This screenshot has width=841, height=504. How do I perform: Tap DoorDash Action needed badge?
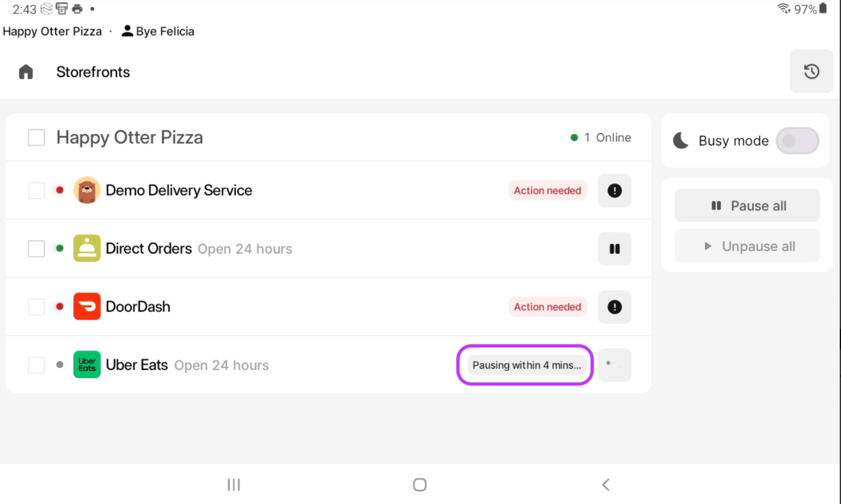[547, 307]
